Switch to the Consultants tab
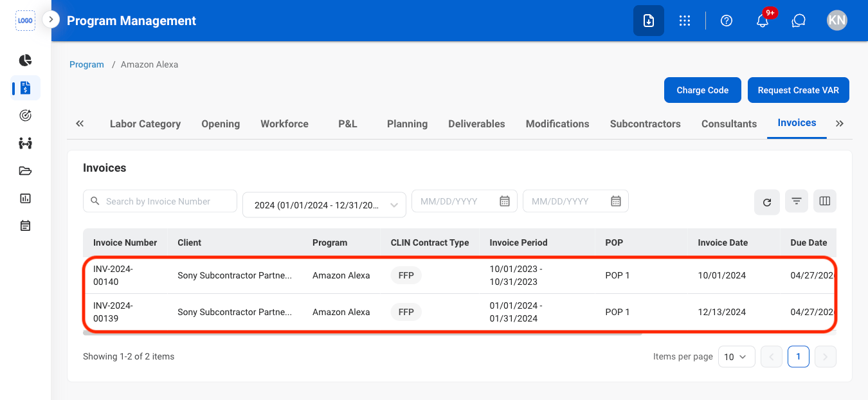This screenshot has width=868, height=400. [729, 124]
